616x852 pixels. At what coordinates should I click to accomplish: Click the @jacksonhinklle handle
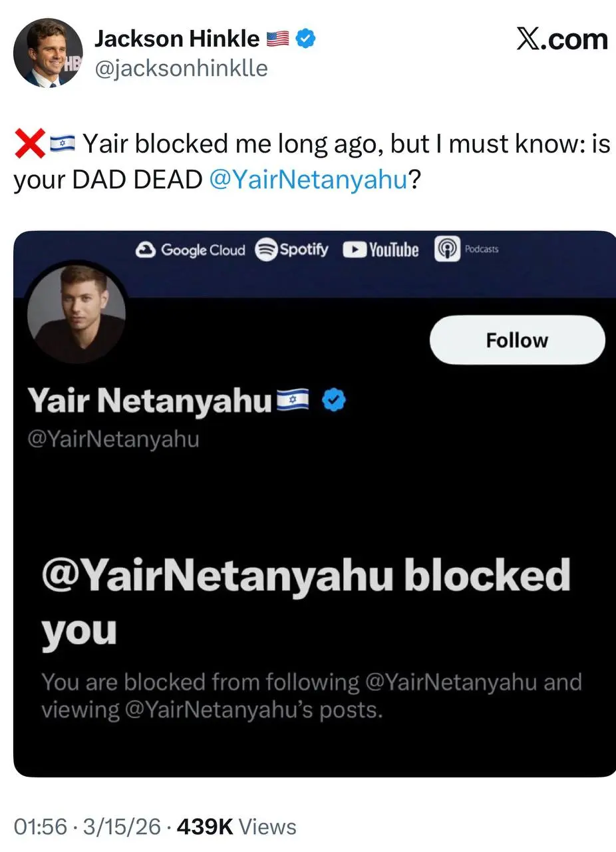click(181, 68)
